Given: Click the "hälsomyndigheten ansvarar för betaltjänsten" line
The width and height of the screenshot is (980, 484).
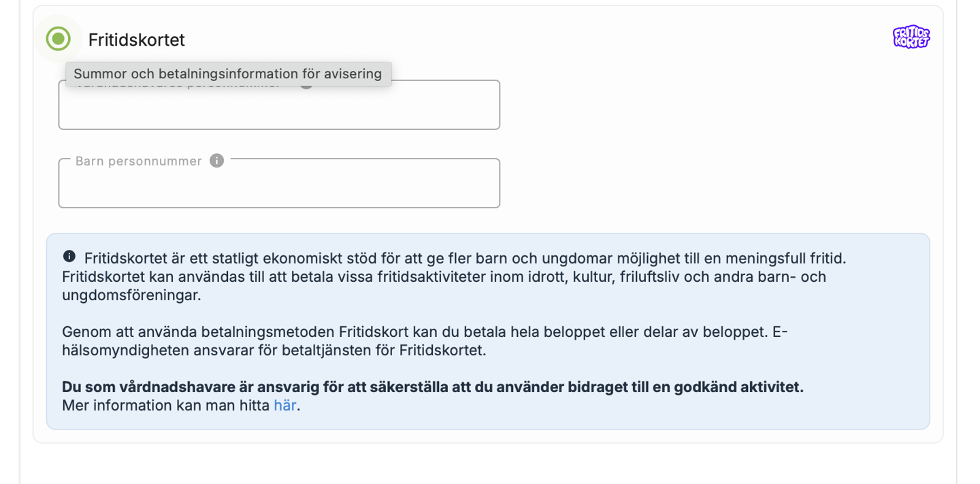Looking at the screenshot, I should pyautogui.click(x=274, y=351).
